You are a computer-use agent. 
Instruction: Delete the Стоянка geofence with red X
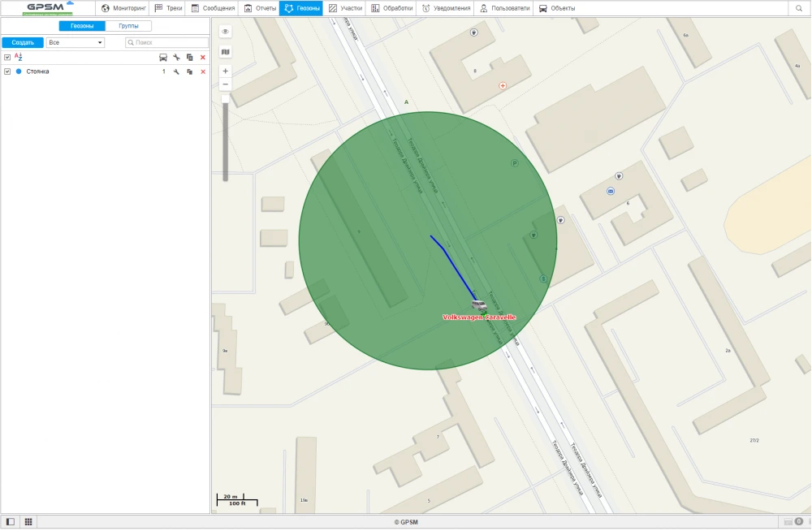click(203, 71)
